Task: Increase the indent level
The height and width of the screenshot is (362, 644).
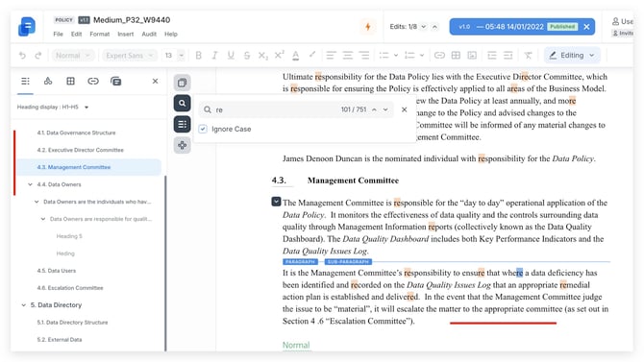Action: coord(508,56)
